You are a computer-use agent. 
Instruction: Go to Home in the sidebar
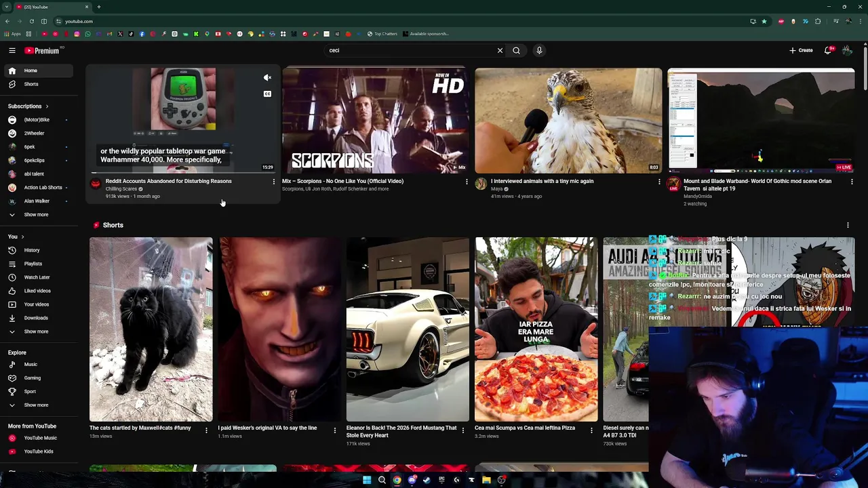pos(38,70)
